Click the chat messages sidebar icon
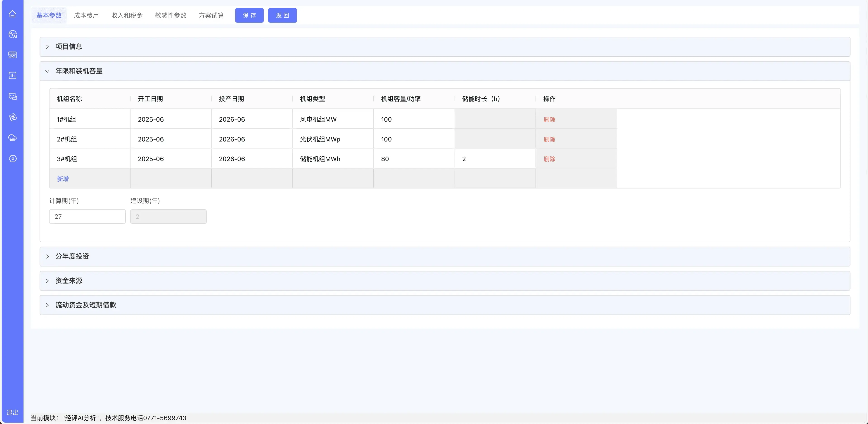The width and height of the screenshot is (868, 424). pos(12,96)
